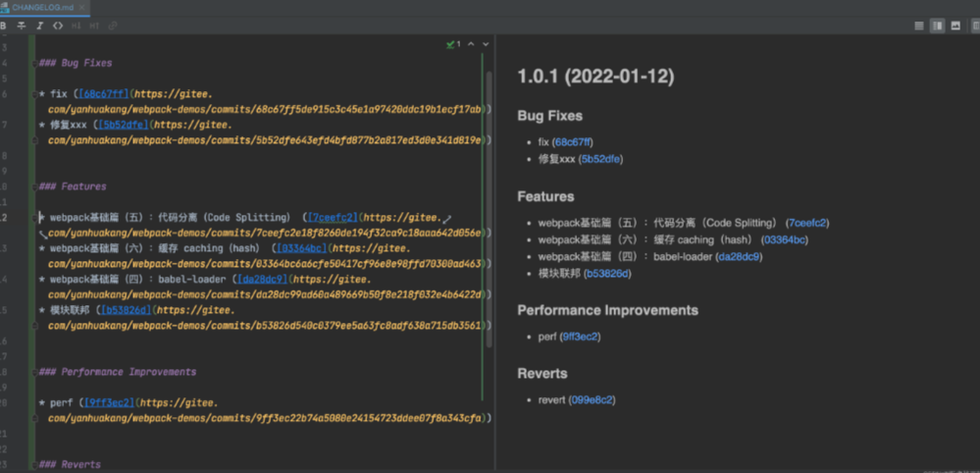Click '* perf' text in the editor
980x473 pixels.
[58, 403]
